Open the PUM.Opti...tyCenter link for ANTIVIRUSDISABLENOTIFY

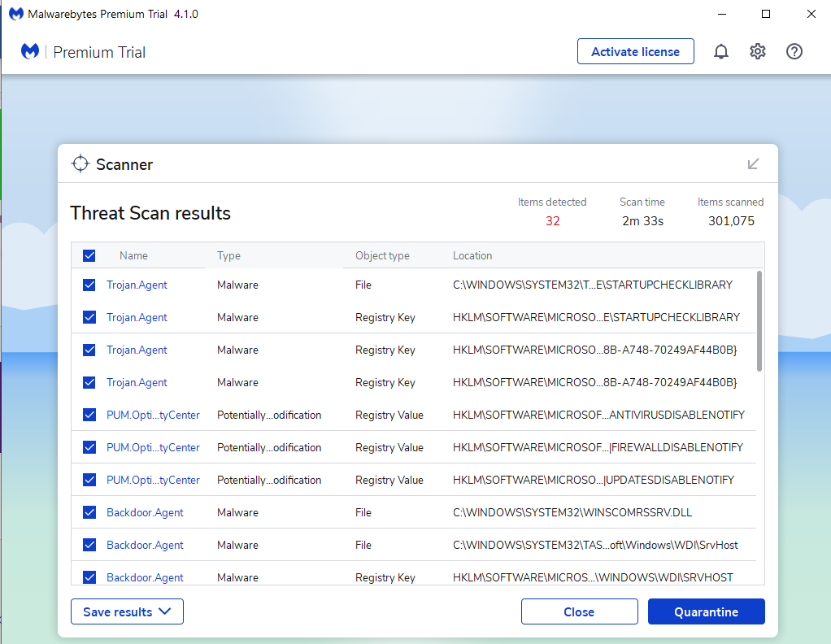coord(153,415)
